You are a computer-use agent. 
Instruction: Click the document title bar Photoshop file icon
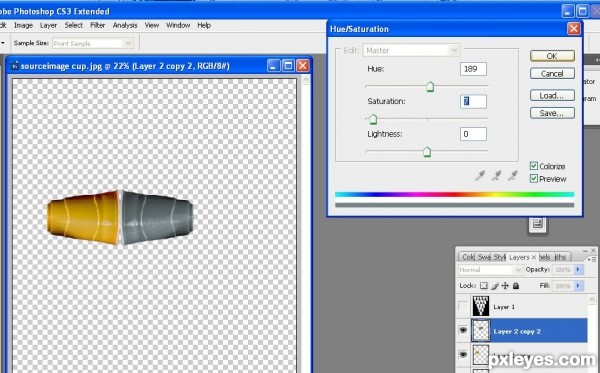pyautogui.click(x=14, y=66)
